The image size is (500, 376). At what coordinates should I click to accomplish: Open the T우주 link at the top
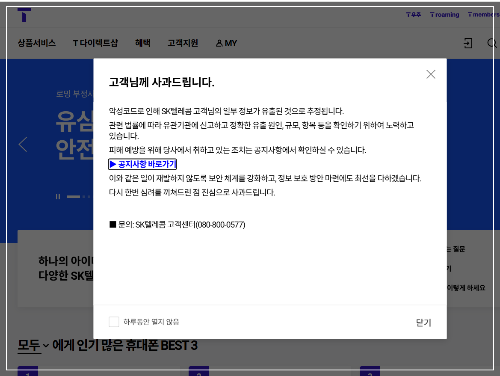(413, 15)
